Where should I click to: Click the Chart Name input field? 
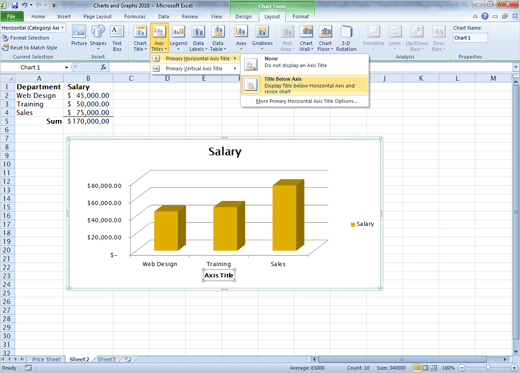(x=470, y=38)
